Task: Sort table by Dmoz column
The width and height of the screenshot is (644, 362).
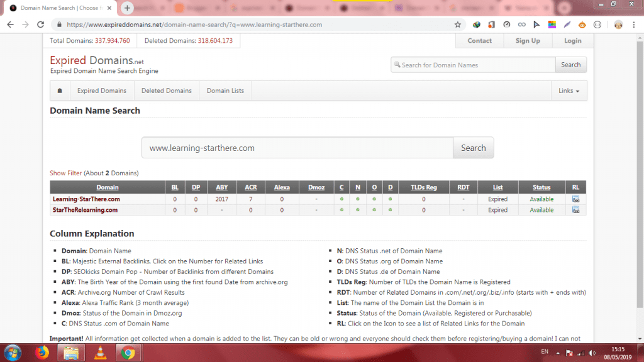Action: click(x=316, y=187)
